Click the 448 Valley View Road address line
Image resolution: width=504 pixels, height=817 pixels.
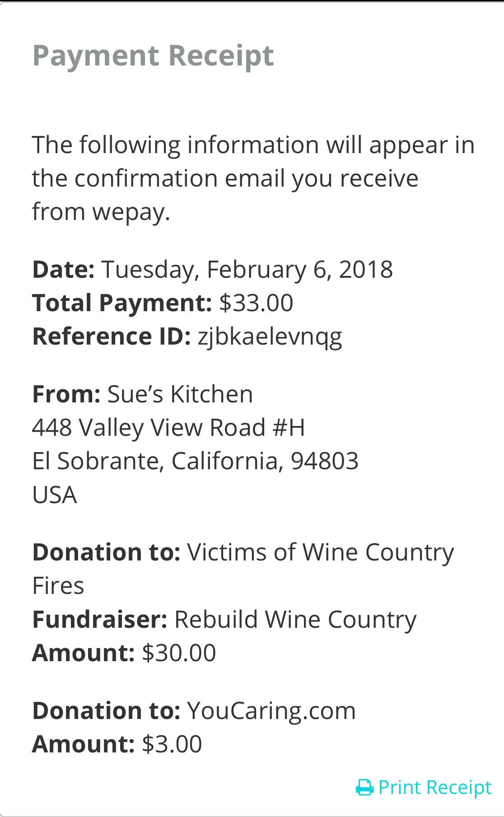pyautogui.click(x=168, y=427)
